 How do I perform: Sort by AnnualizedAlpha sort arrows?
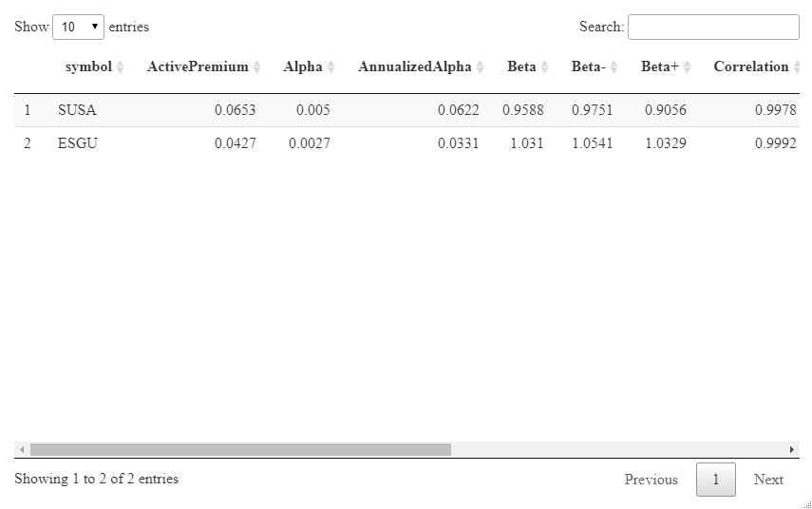480,66
